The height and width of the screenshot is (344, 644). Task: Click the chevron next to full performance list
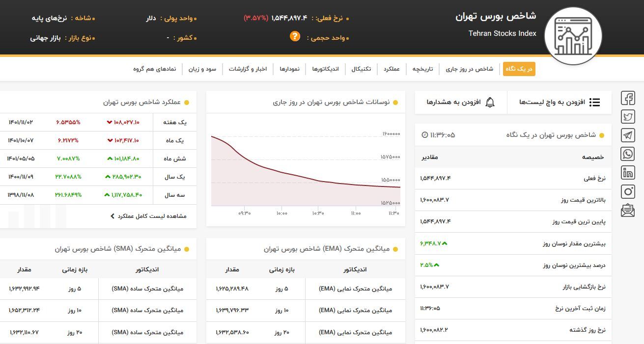(x=112, y=216)
